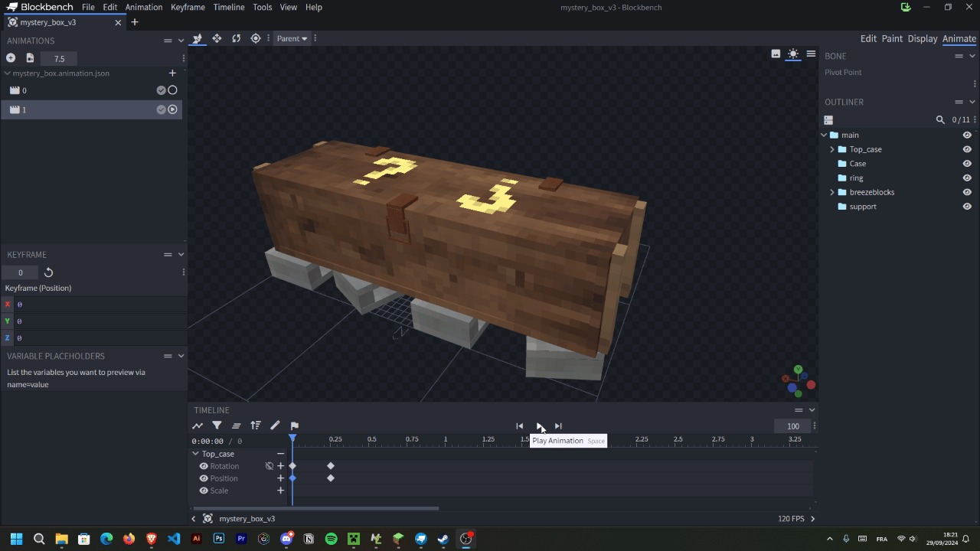Hide the Top_case group in outliner

pos(967,149)
